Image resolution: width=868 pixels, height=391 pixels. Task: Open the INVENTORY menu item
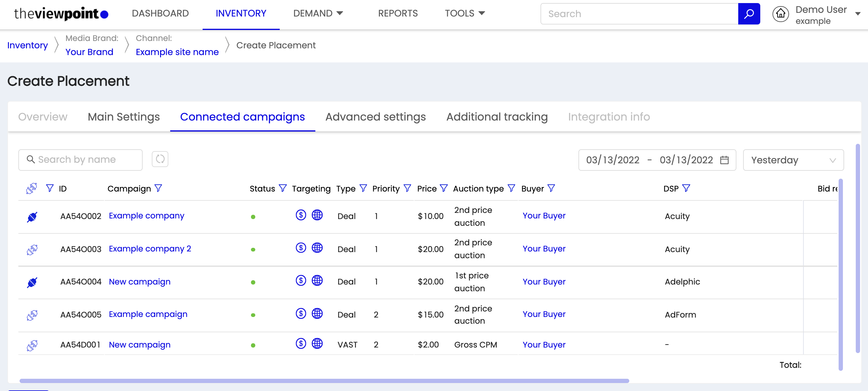pyautogui.click(x=241, y=13)
